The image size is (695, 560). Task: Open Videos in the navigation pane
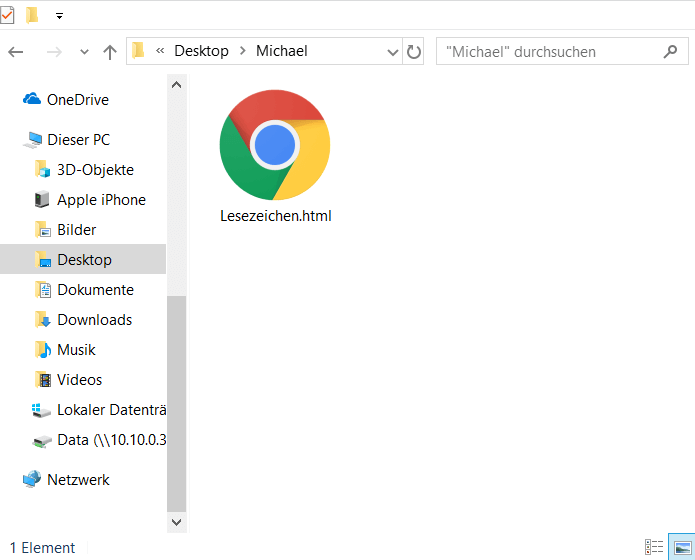pos(79,380)
